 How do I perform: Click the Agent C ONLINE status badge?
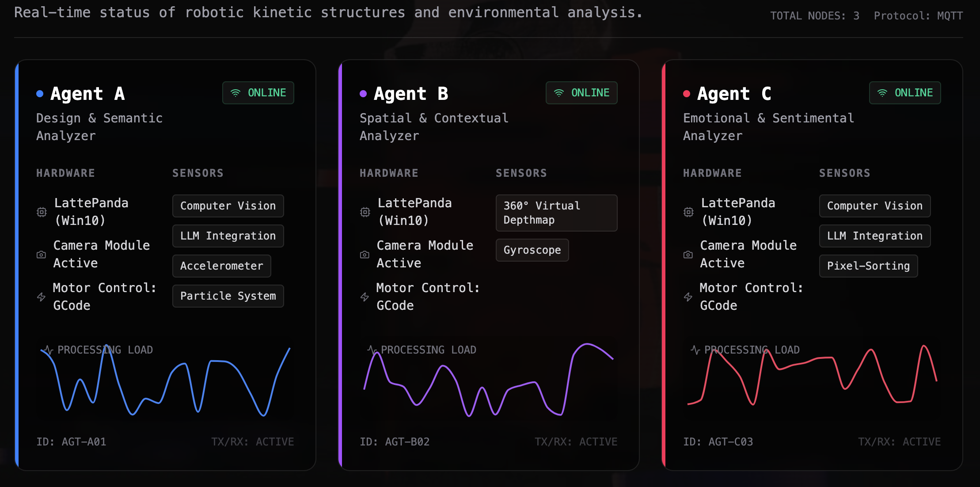905,93
